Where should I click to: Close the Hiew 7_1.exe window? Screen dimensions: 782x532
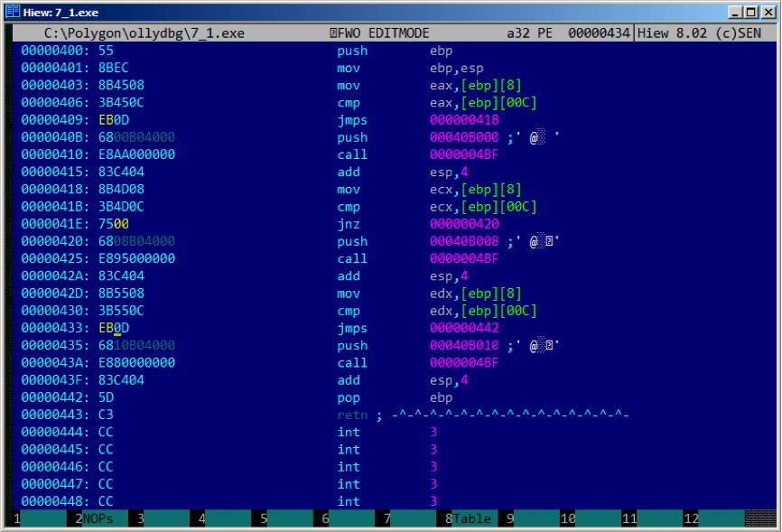(x=768, y=12)
